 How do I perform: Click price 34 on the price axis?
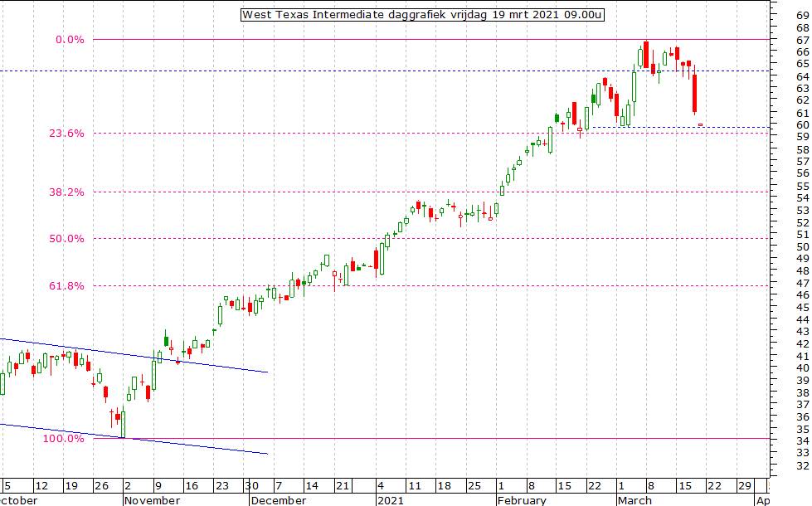pos(803,441)
